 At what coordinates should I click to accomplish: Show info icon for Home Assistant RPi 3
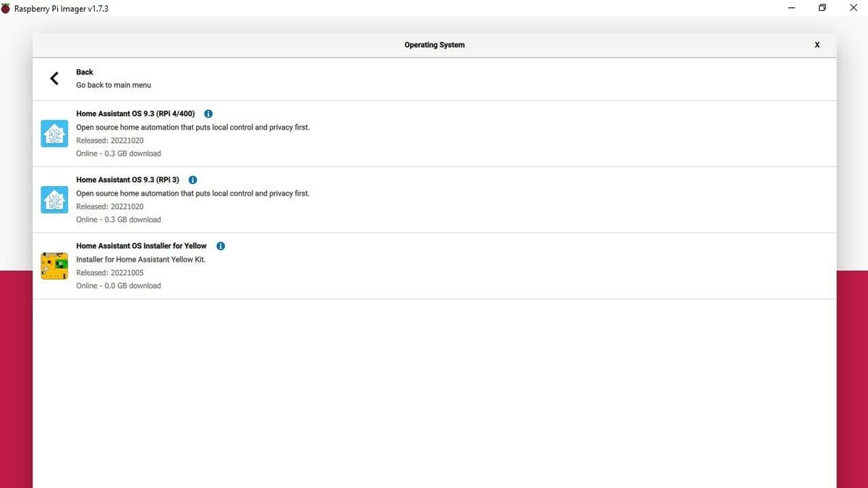click(192, 180)
